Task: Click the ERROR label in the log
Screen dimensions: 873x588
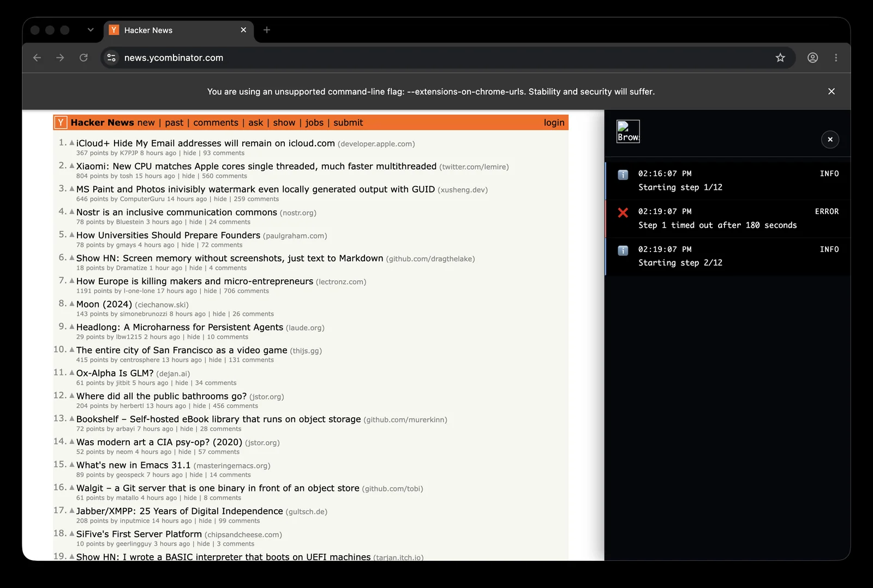Action: 827,212
